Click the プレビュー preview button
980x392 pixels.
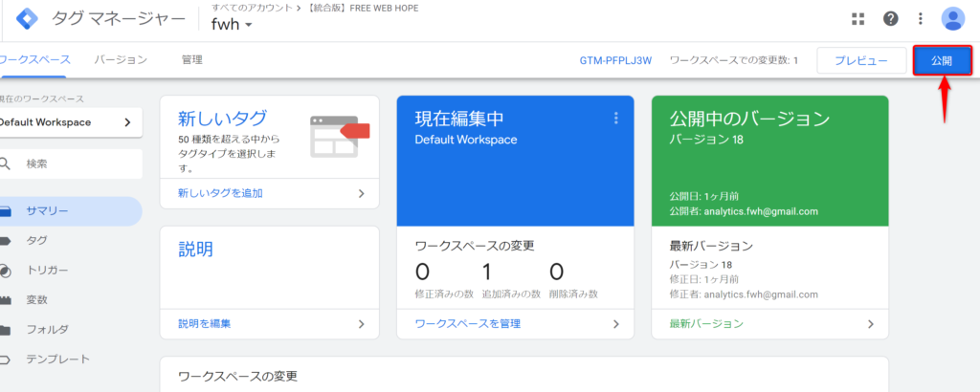tap(861, 60)
